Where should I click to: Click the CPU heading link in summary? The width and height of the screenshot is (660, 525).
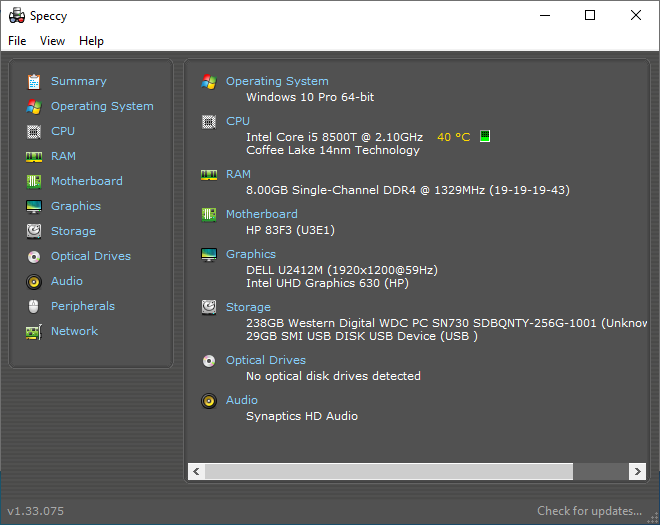pos(238,121)
